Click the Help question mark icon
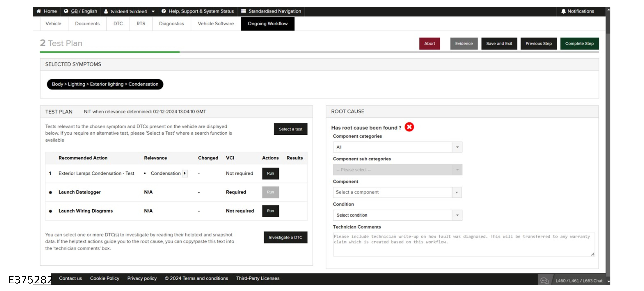 pyautogui.click(x=164, y=11)
